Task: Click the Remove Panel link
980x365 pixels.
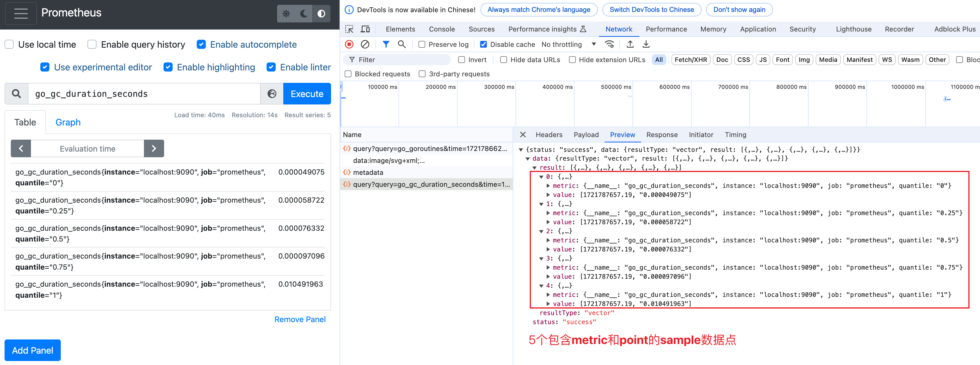Action: tap(300, 319)
